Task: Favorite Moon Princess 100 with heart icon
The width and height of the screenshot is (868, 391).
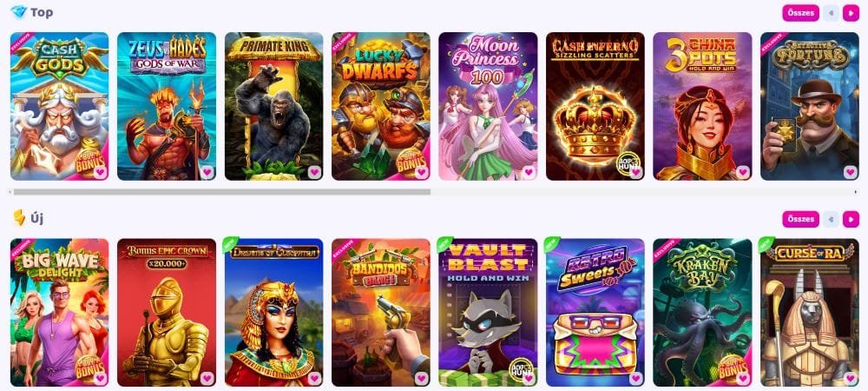Action: 529,172
